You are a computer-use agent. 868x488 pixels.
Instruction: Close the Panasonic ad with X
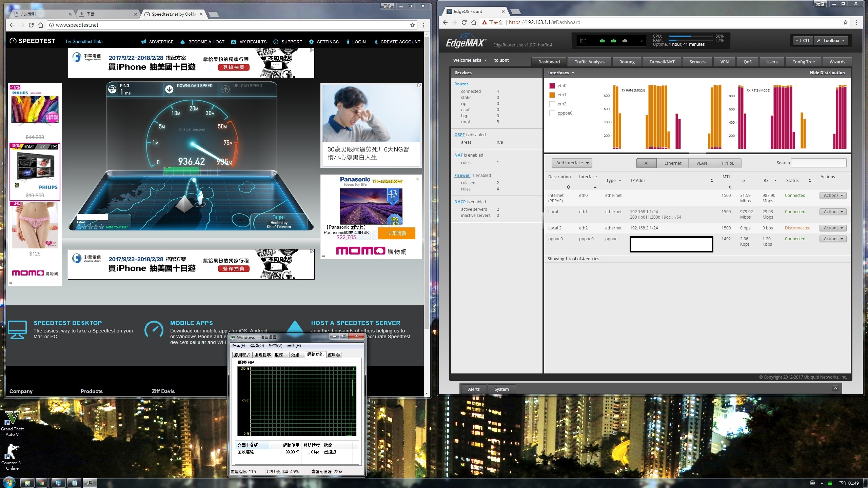pyautogui.click(x=417, y=179)
